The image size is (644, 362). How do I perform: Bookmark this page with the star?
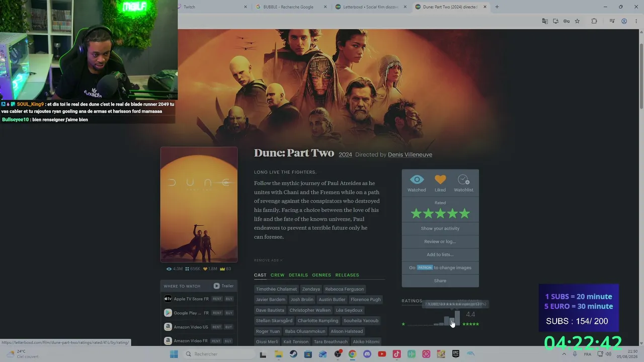click(578, 21)
